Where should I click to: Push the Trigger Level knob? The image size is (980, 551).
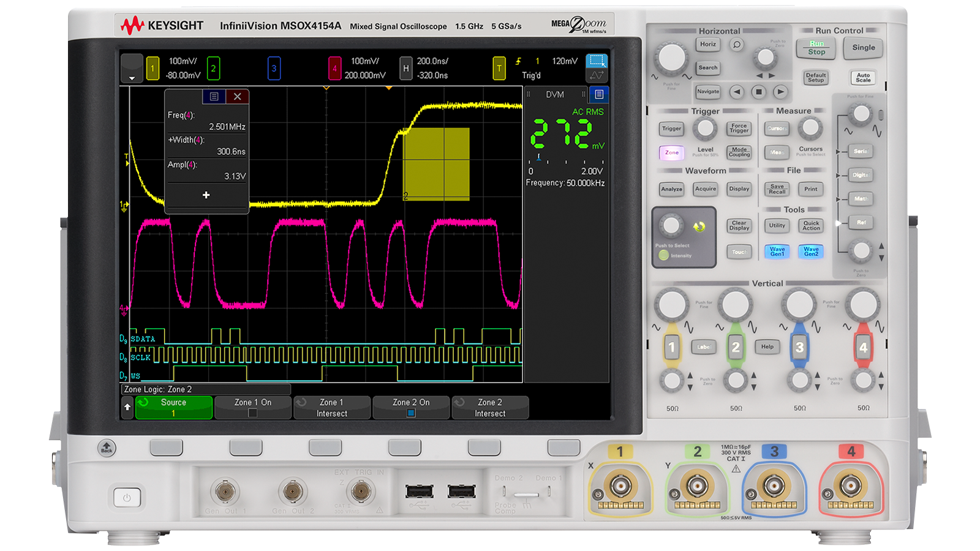pyautogui.click(x=705, y=129)
